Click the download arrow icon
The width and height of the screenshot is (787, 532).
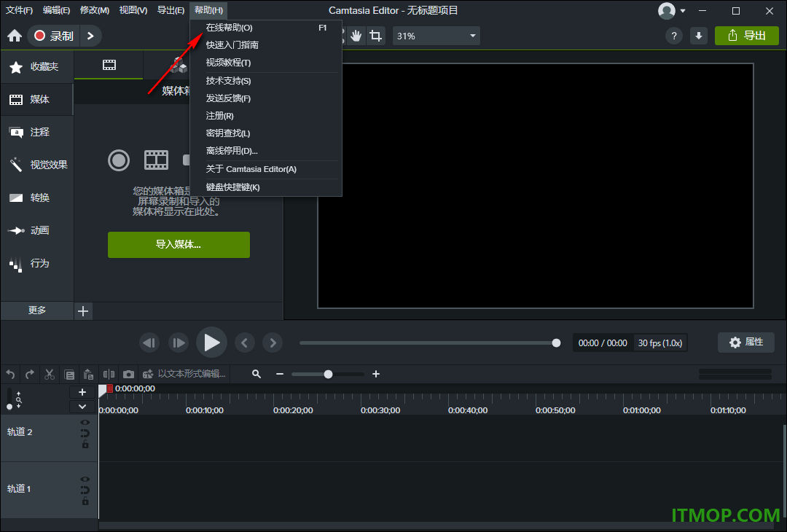[x=699, y=36]
